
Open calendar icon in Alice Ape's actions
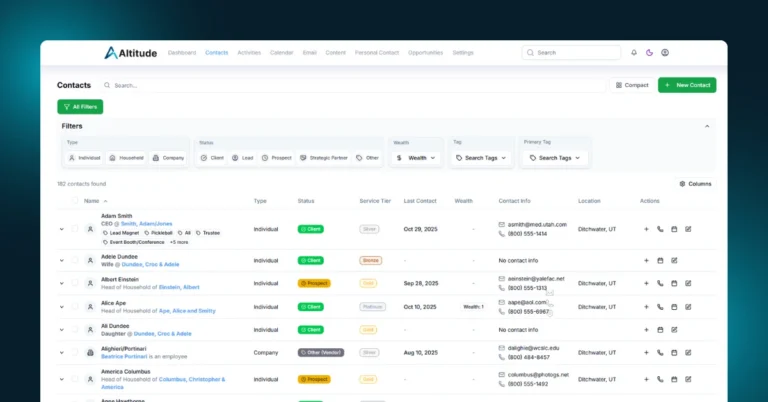(x=674, y=306)
